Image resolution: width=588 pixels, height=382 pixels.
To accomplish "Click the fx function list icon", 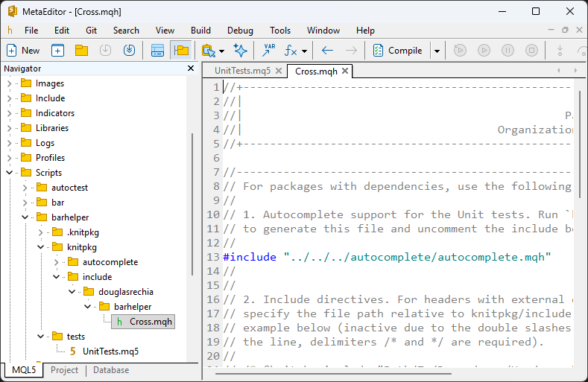I will tap(291, 51).
